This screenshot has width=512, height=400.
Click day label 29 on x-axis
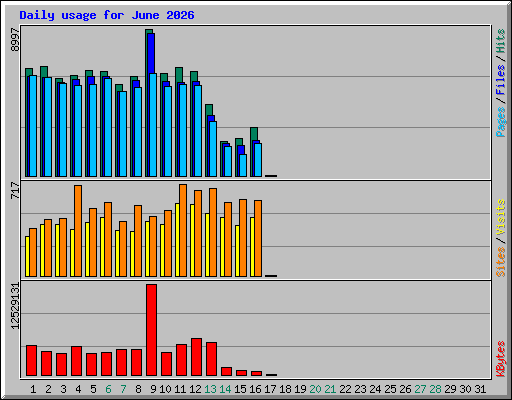pyautogui.click(x=450, y=389)
